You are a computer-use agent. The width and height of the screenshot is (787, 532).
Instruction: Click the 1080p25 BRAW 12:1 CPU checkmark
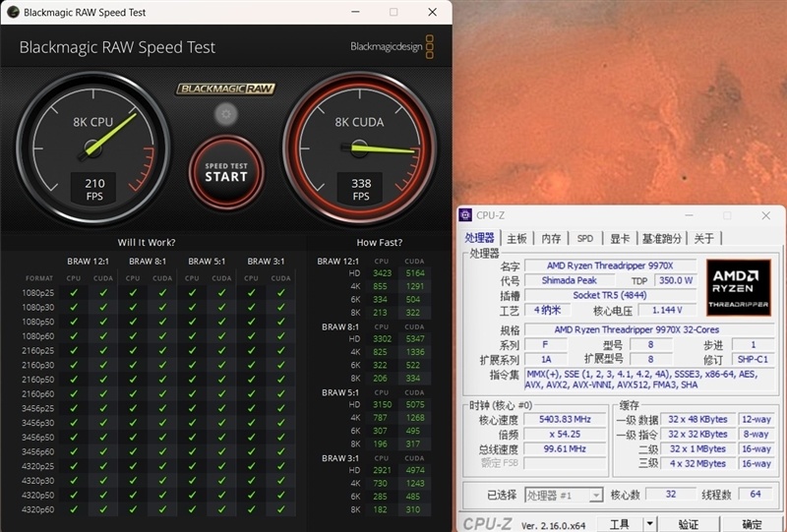point(73,293)
